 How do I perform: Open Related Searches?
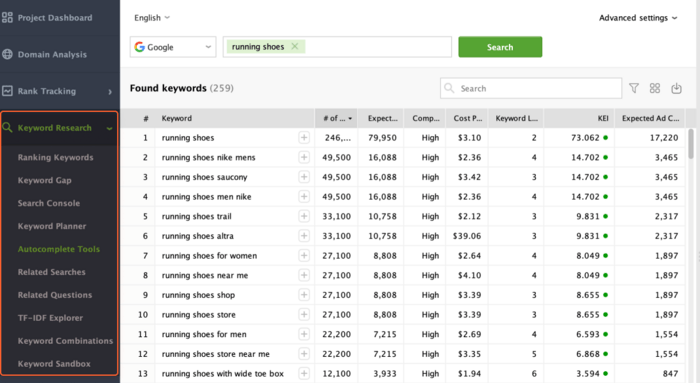(51, 272)
